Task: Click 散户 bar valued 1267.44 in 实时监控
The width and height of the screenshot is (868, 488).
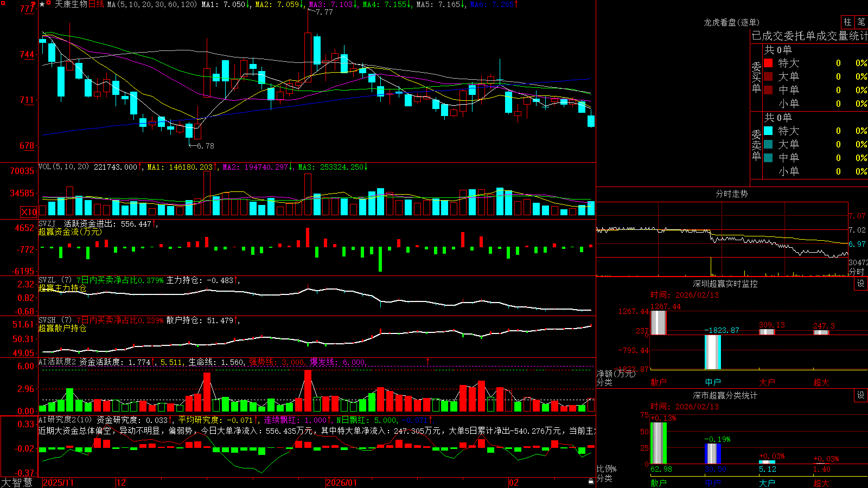Action: (x=659, y=323)
